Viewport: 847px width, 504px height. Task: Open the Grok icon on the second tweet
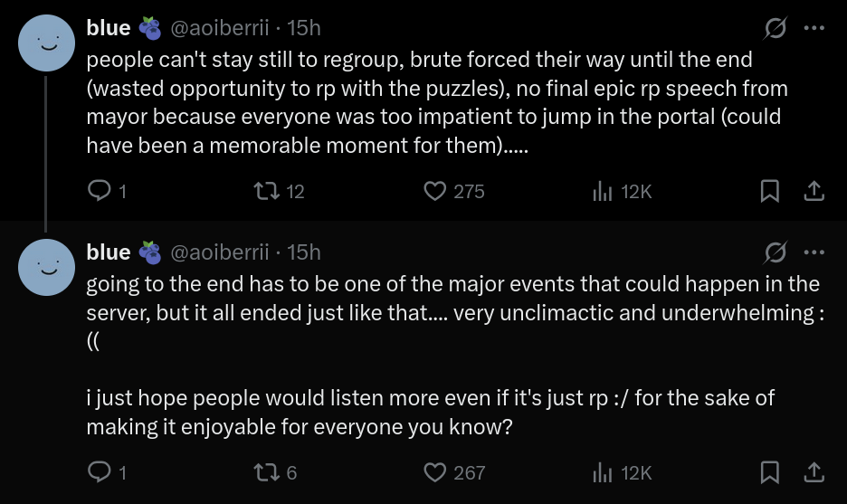pyautogui.click(x=776, y=252)
